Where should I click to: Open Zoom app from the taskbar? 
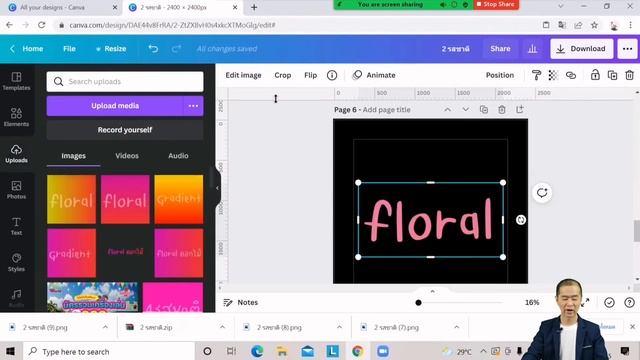pyautogui.click(x=382, y=351)
